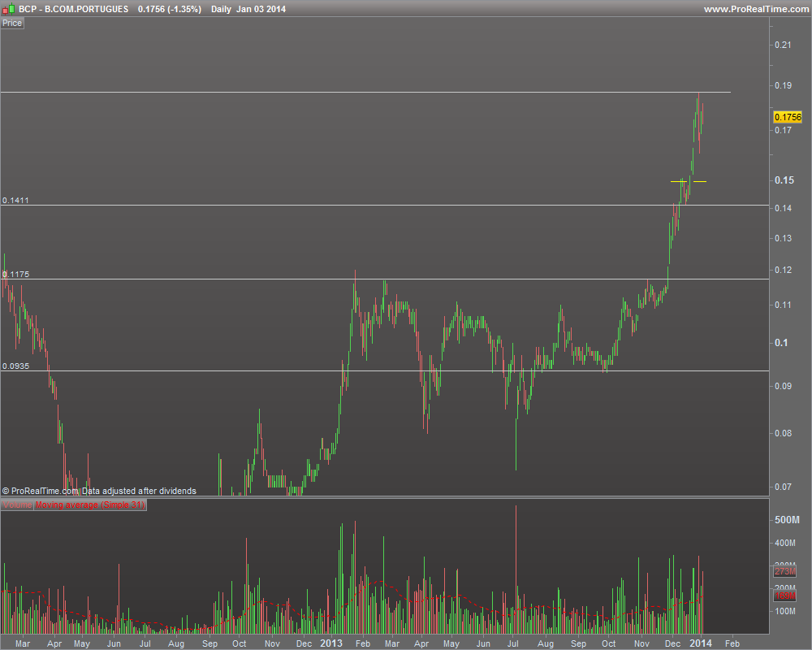Screen dimensions: 812x650
Task: Click the yellow 0.1756 price tag
Action: [787, 117]
